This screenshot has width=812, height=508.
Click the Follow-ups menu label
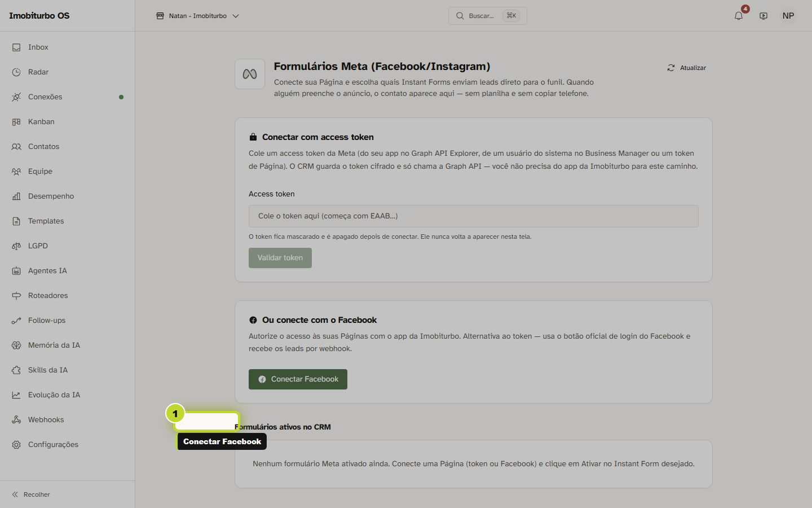(47, 321)
